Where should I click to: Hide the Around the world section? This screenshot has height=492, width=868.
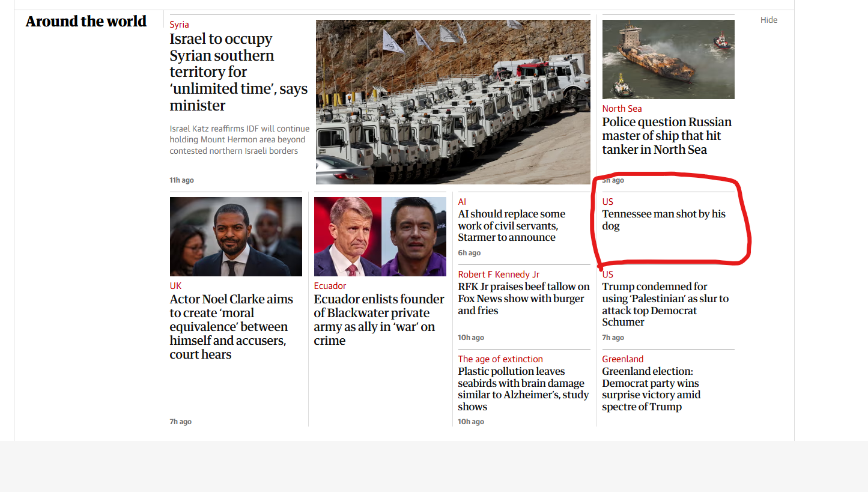(x=769, y=20)
